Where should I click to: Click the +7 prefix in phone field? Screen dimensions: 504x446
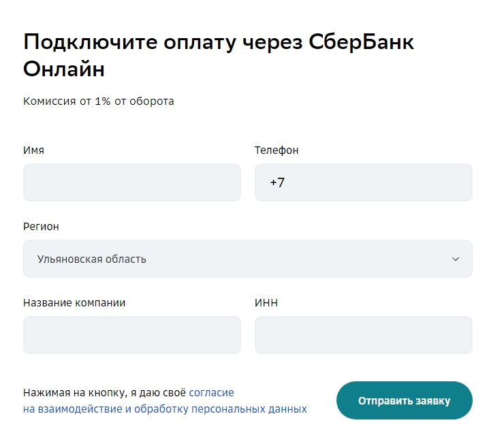coord(277,182)
